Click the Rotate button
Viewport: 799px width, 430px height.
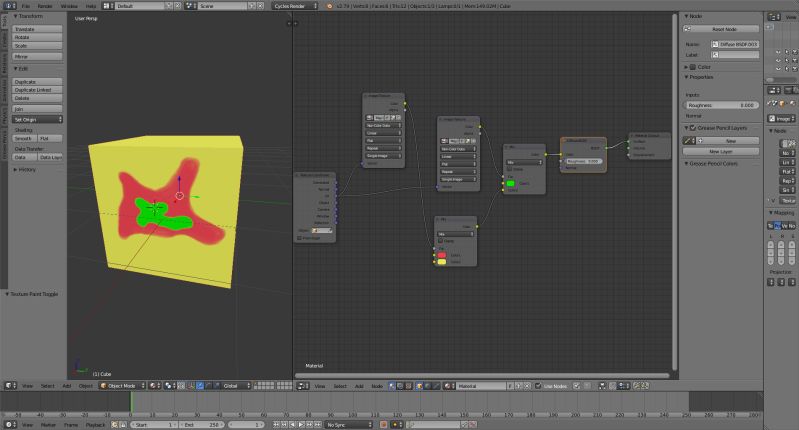coord(37,37)
